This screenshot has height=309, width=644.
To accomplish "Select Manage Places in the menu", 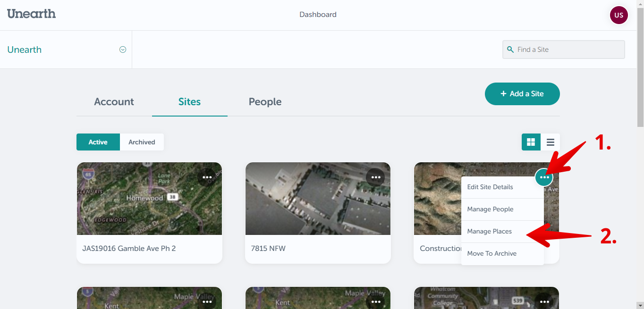I will click(x=502, y=232).
